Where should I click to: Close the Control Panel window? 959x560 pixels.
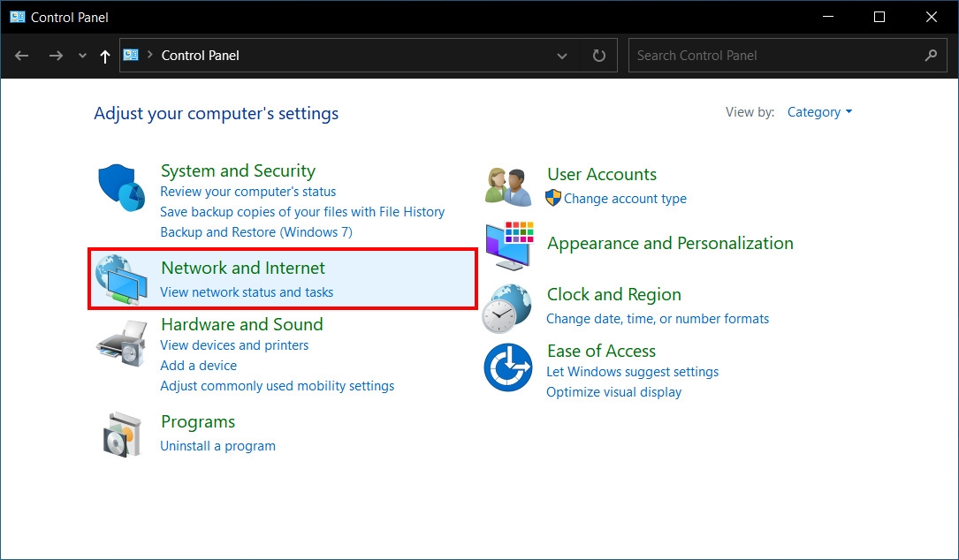932,17
